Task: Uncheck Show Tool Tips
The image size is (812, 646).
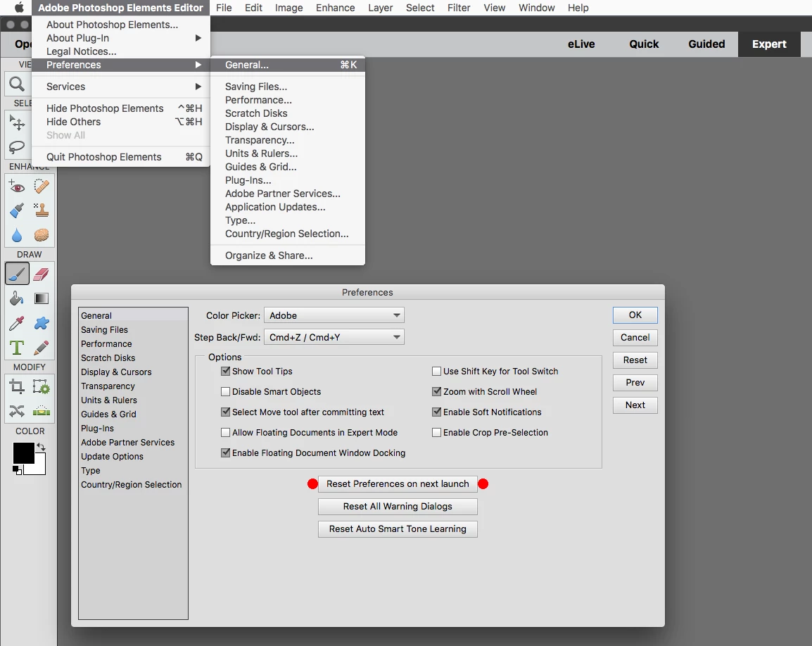Action: tap(225, 371)
